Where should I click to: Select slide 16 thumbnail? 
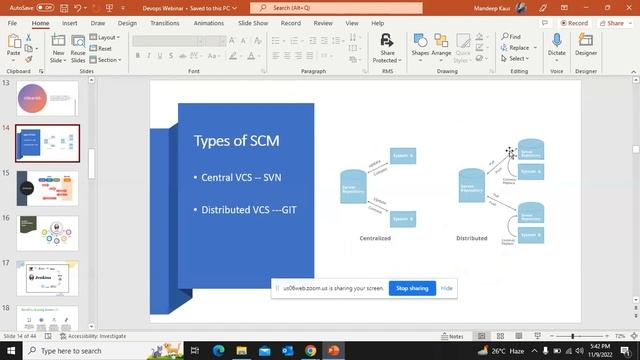pos(47,233)
